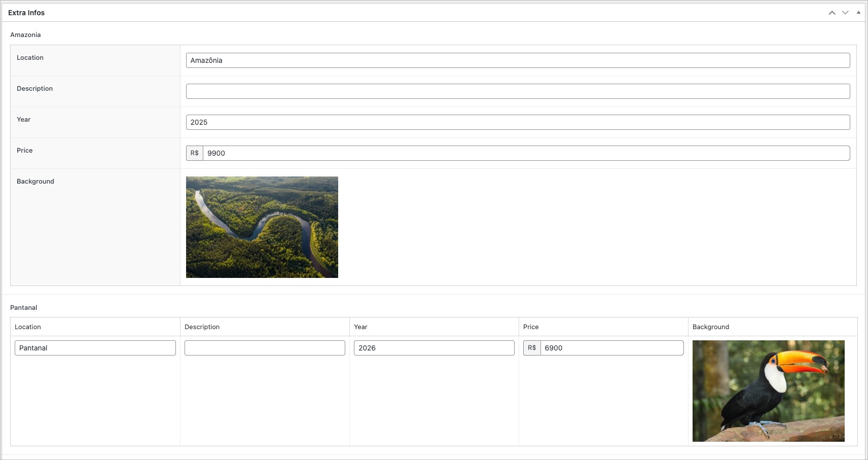Click the Price column header in Pantanal table
Screen dimensions: 868x460
531,327
